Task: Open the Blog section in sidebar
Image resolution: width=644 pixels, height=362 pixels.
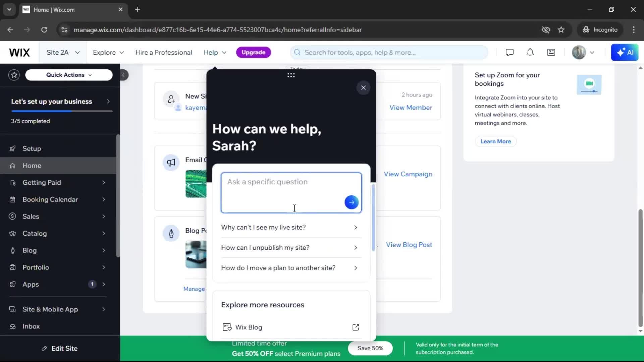Action: click(58, 250)
